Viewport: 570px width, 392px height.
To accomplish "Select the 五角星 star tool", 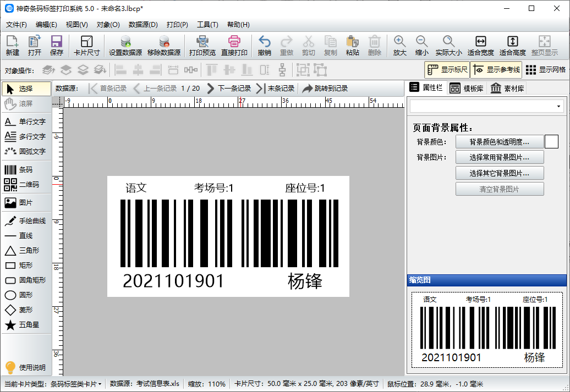I will click(x=26, y=325).
